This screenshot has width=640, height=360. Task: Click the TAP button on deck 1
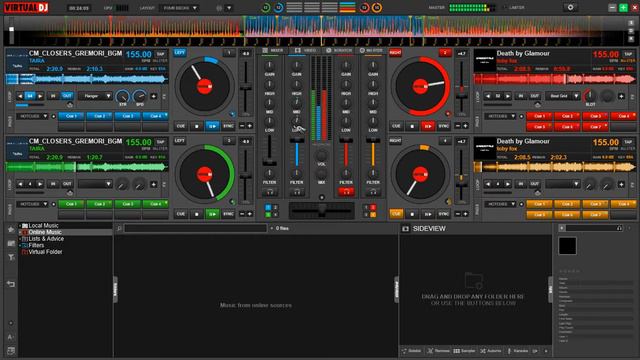pos(160,54)
